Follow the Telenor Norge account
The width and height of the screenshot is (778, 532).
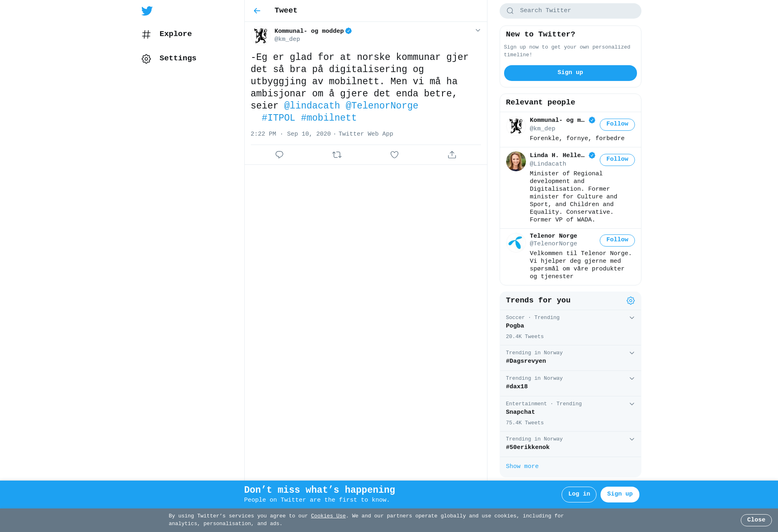point(617,240)
